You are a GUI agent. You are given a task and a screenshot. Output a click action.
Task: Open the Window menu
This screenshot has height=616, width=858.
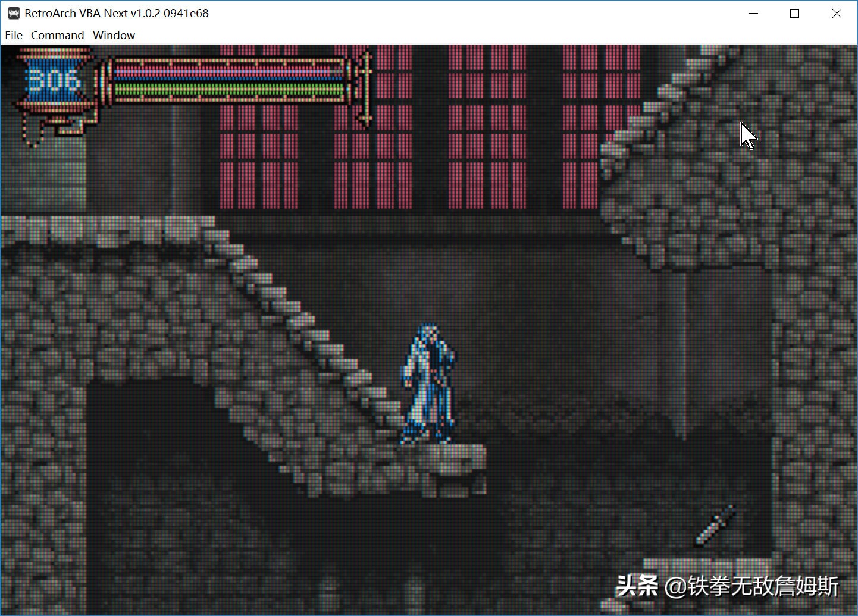tap(114, 35)
